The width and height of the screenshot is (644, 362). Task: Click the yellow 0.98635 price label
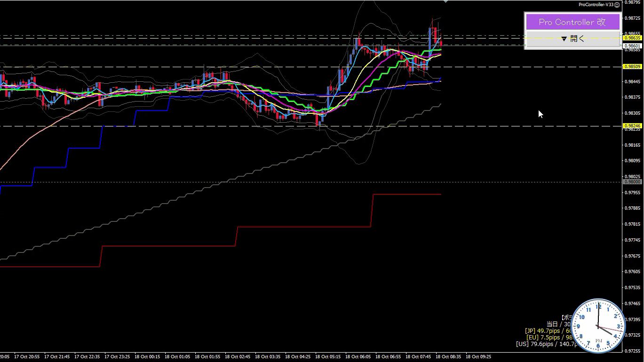coord(632,38)
